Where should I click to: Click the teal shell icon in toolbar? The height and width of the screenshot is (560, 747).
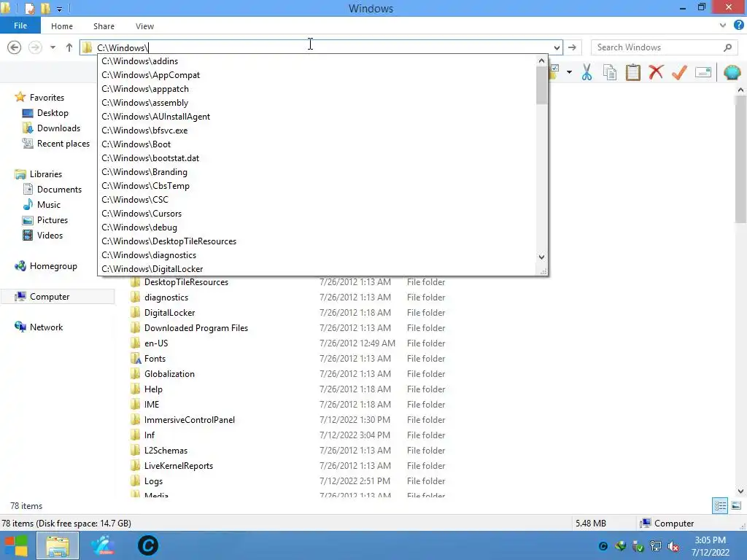[x=732, y=72]
